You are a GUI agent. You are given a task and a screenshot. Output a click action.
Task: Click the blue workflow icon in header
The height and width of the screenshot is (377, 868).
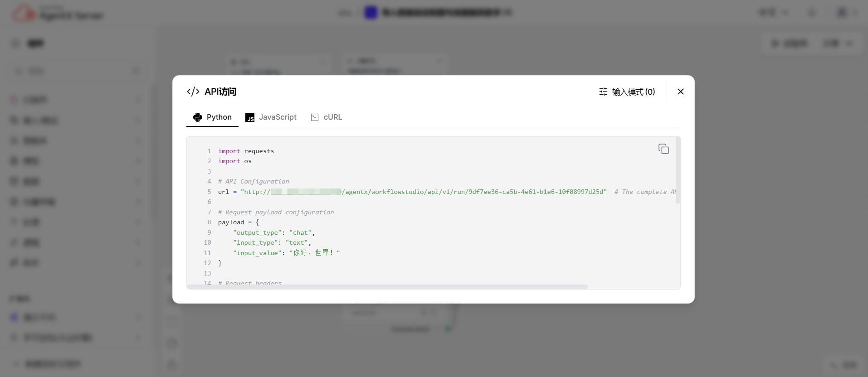pyautogui.click(x=371, y=13)
